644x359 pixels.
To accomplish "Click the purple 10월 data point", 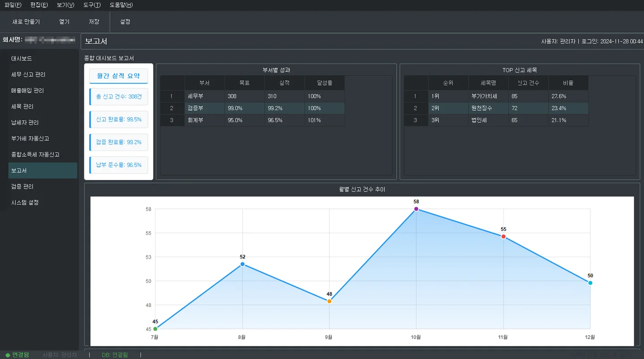I will pos(416,209).
